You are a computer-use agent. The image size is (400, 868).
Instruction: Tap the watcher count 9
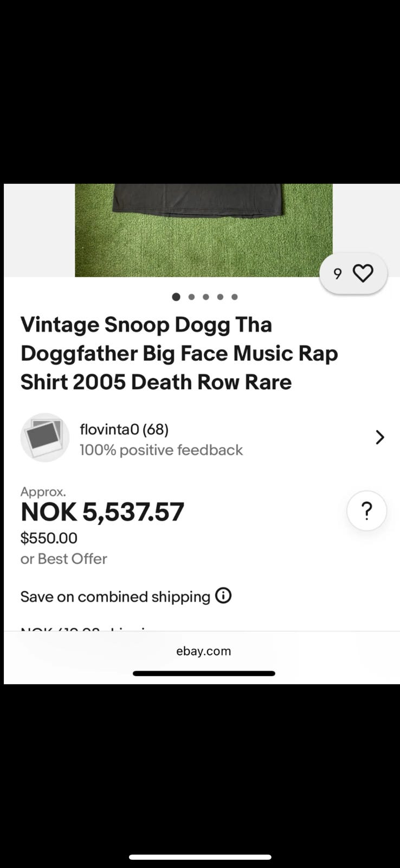pos(338,274)
